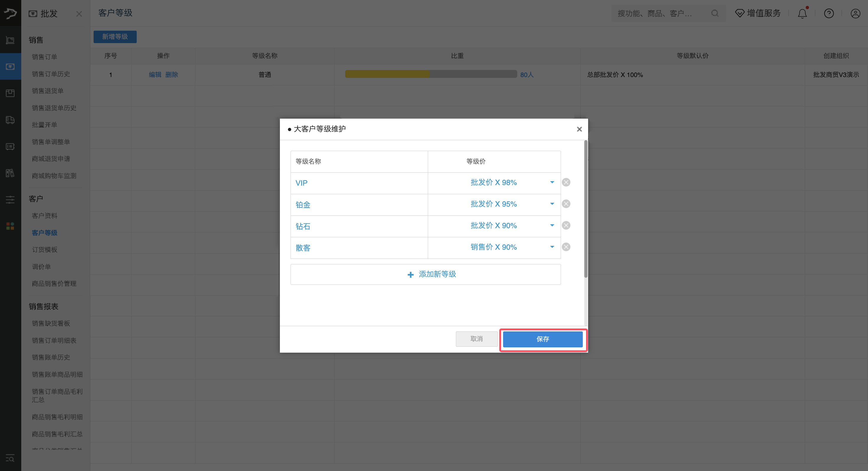Image resolution: width=868 pixels, height=471 pixels.
Task: Open the user account icon
Action: tap(856, 14)
